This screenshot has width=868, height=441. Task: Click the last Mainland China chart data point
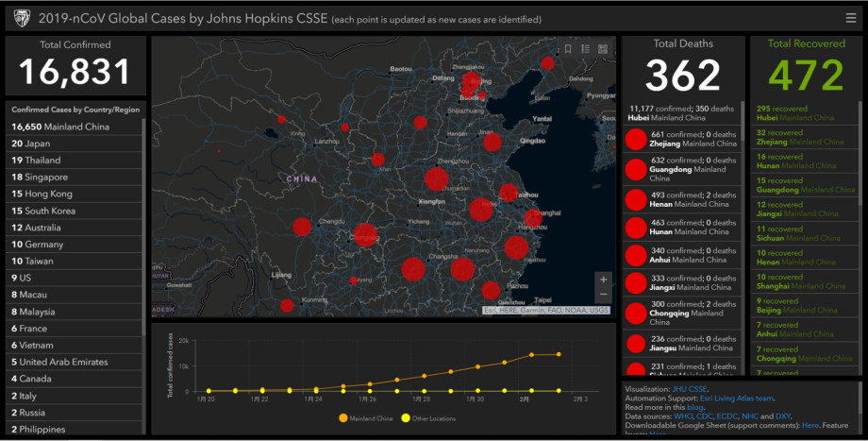[x=559, y=354]
